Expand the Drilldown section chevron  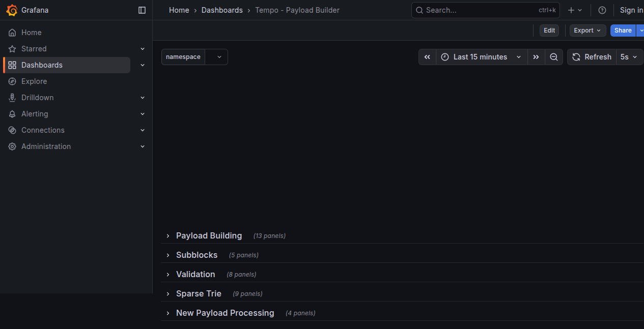143,98
